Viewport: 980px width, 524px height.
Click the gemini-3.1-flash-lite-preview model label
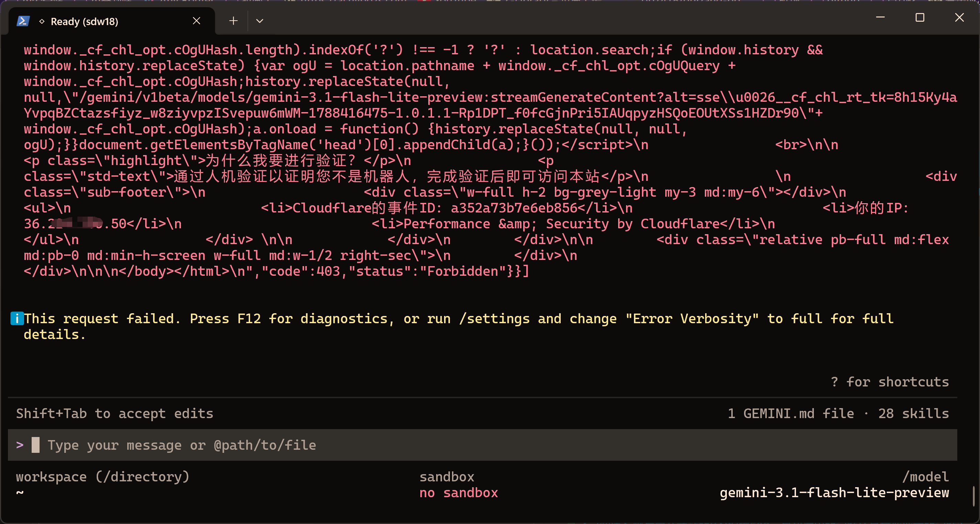click(x=834, y=493)
